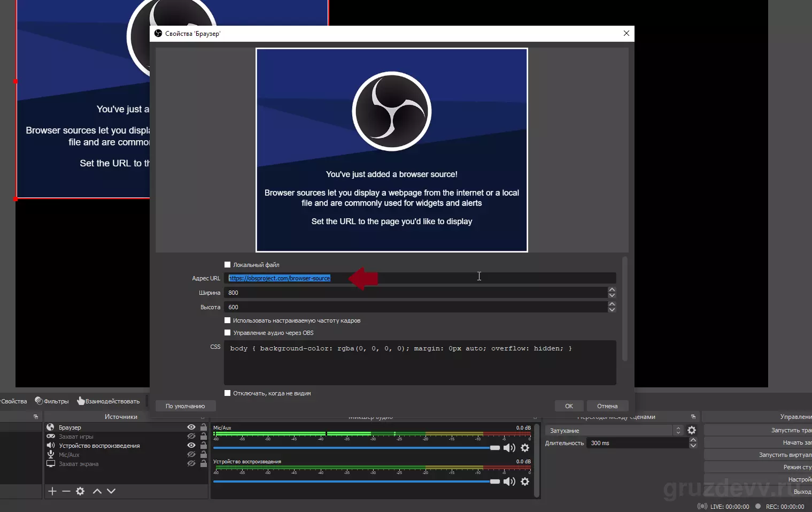Screen dimensions: 812x512
Task: Adjust the Mic/Aux volume slider
Action: tap(357, 448)
